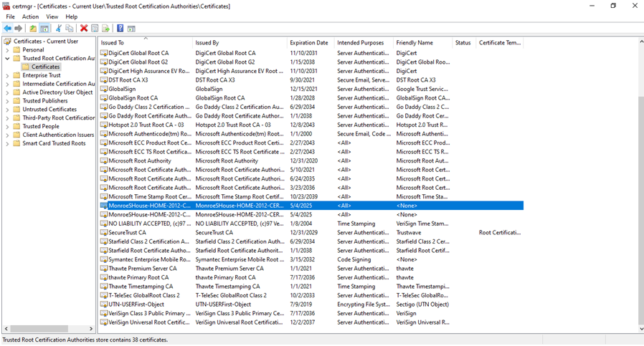
Task: Open the View menu
Action: [x=52, y=16]
